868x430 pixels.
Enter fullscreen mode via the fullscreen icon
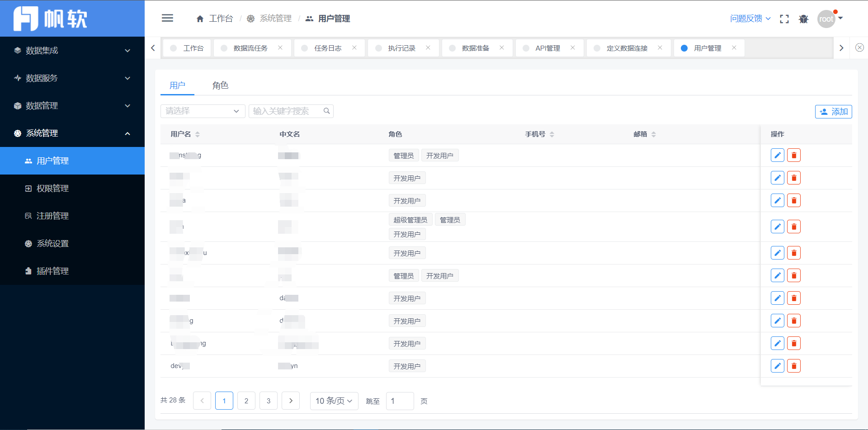click(x=784, y=19)
